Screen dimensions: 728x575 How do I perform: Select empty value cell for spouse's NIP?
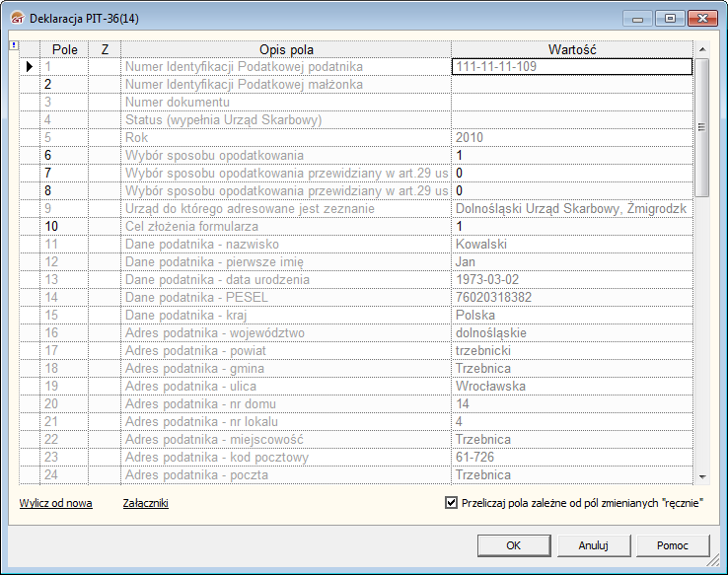(572, 85)
